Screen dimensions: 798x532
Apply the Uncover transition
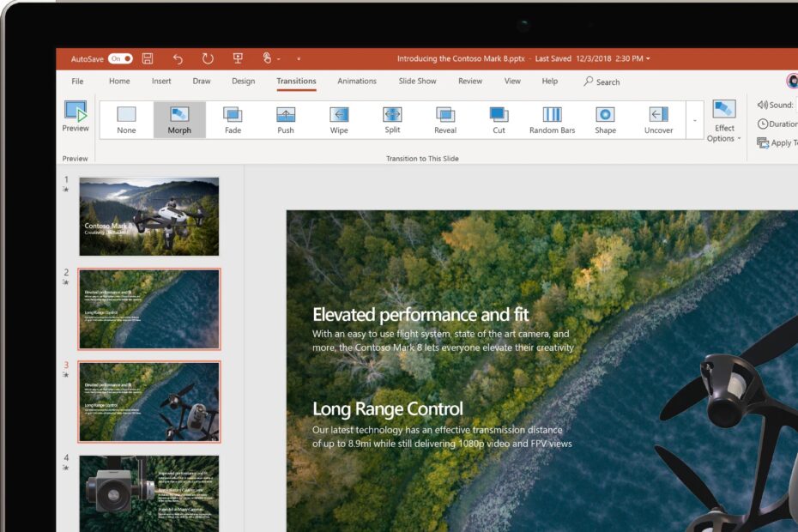pyautogui.click(x=658, y=120)
